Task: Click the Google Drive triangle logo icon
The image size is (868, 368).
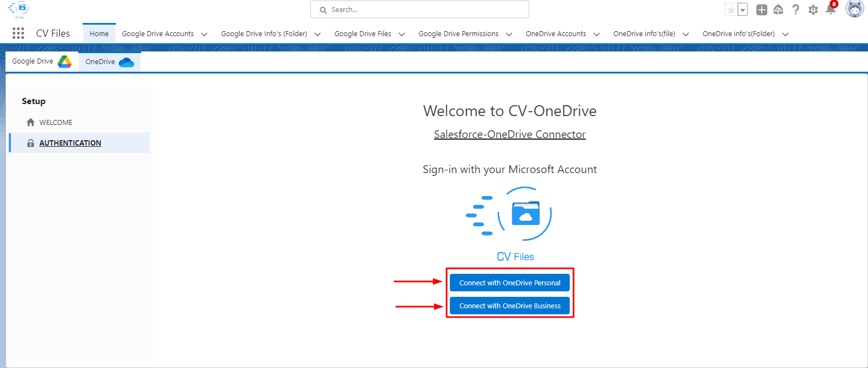Action: click(65, 61)
